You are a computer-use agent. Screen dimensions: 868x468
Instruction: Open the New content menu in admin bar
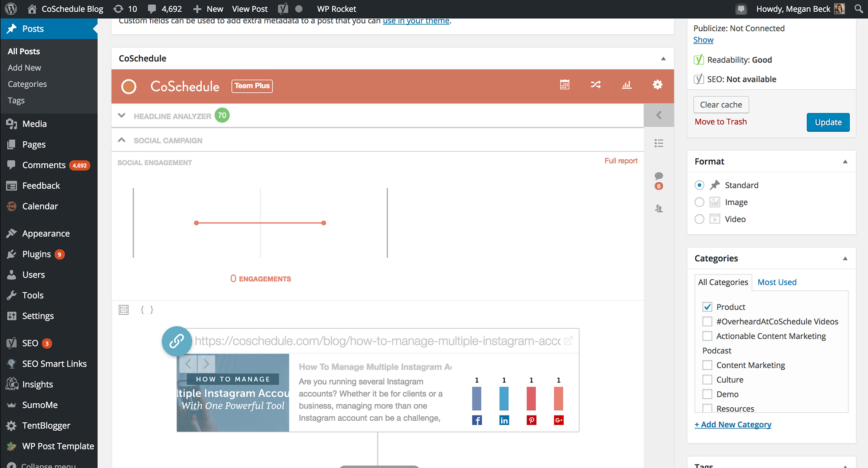[x=208, y=9]
